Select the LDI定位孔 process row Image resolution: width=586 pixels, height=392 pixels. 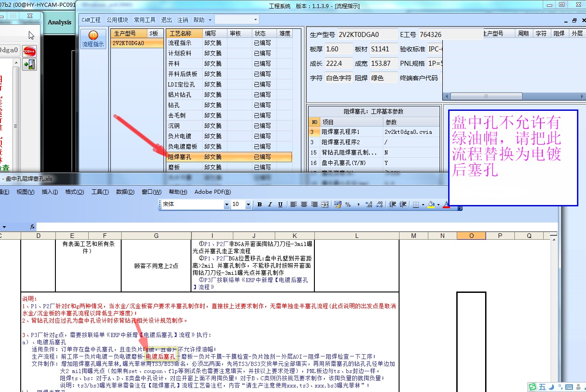click(x=229, y=84)
